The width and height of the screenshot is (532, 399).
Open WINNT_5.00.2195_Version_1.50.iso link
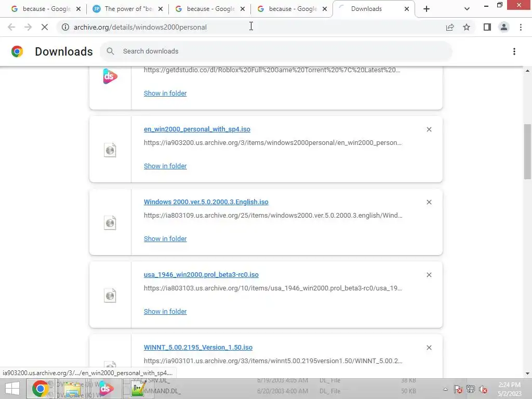click(198, 348)
